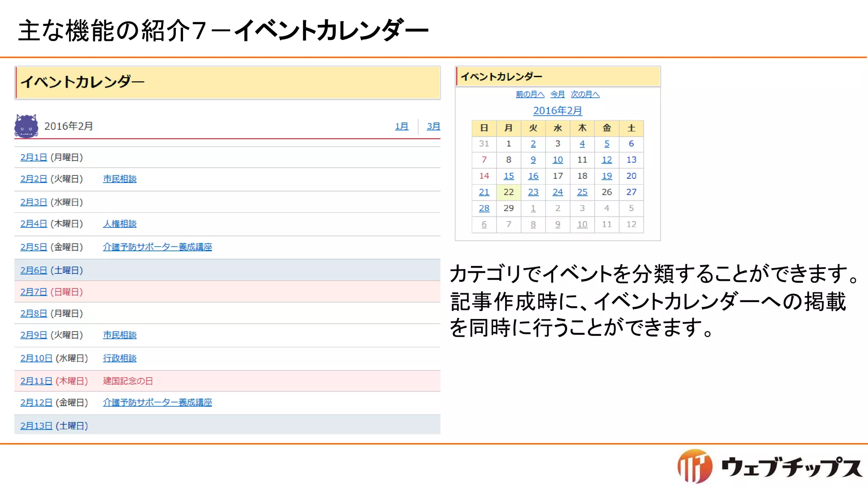The image size is (868, 488).
Task: Click day 14 Sunday cell in calendar
Action: [484, 176]
